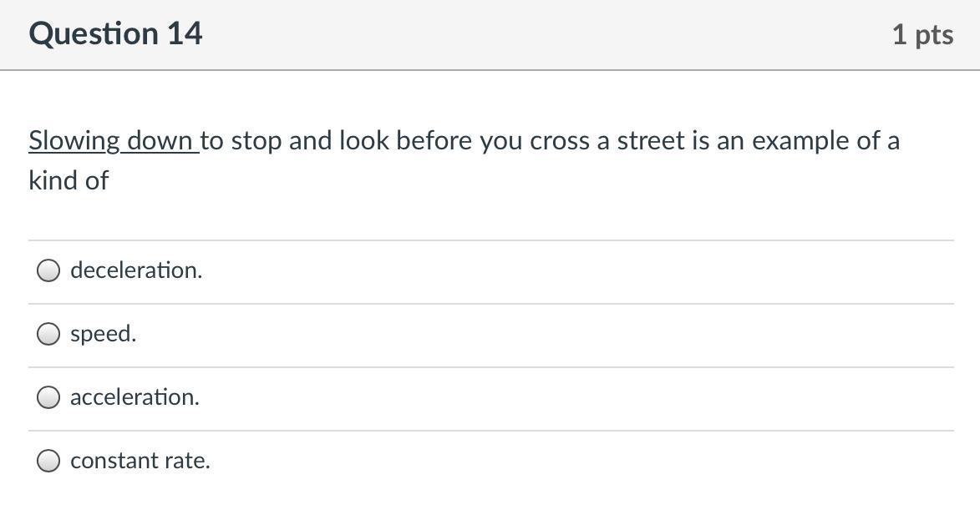Screen dimensions: 980x520
Task: Click the empty middle of the gray question header
Action: point(543,35)
